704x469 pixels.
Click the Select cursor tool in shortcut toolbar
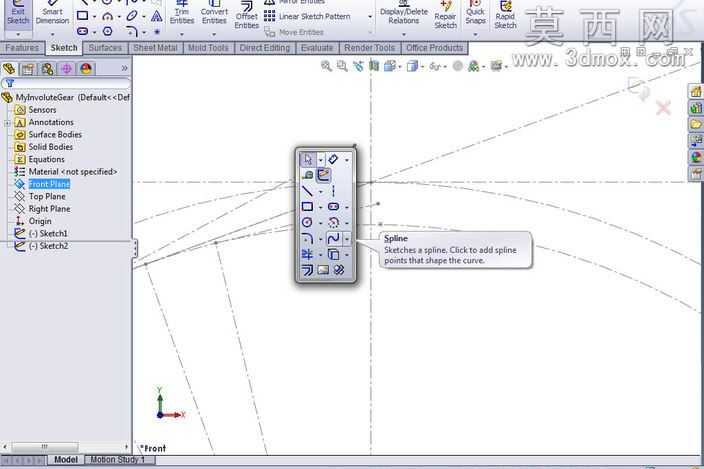308,159
